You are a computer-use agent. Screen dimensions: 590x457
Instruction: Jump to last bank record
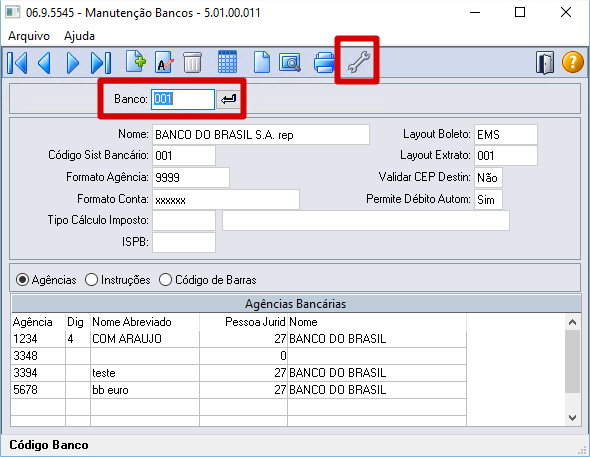101,62
